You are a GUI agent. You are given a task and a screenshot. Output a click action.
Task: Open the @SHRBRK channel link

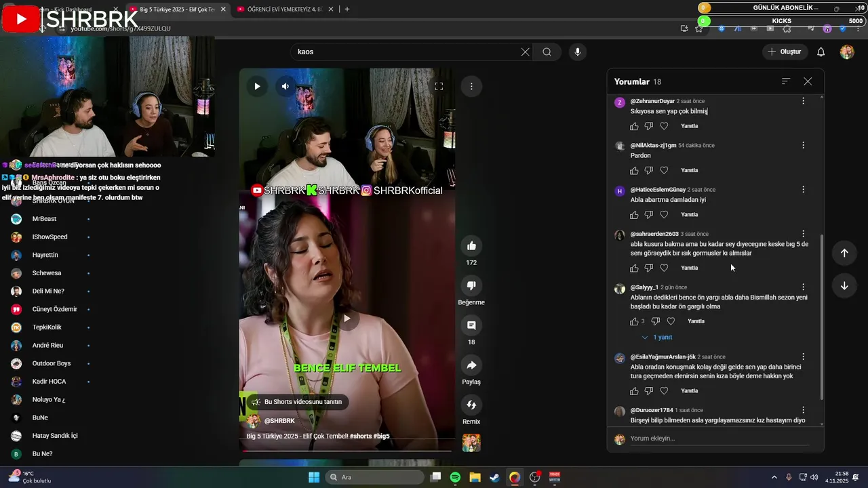[x=279, y=421]
